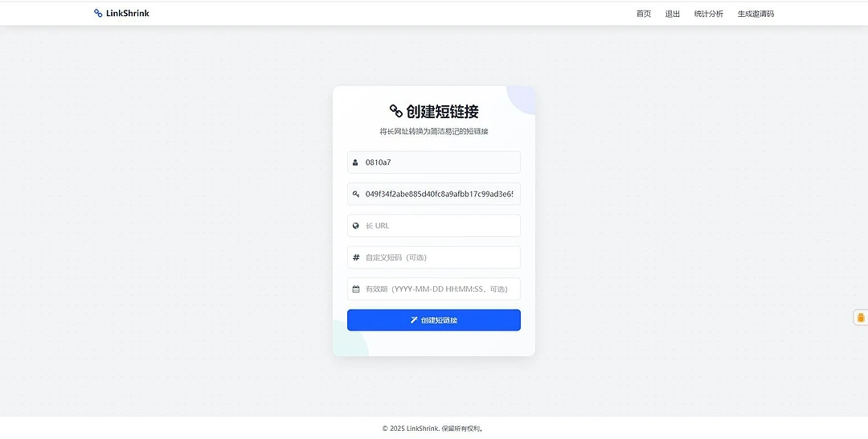Click the magic wand icon on create button
The image size is (868, 439).
click(x=414, y=320)
